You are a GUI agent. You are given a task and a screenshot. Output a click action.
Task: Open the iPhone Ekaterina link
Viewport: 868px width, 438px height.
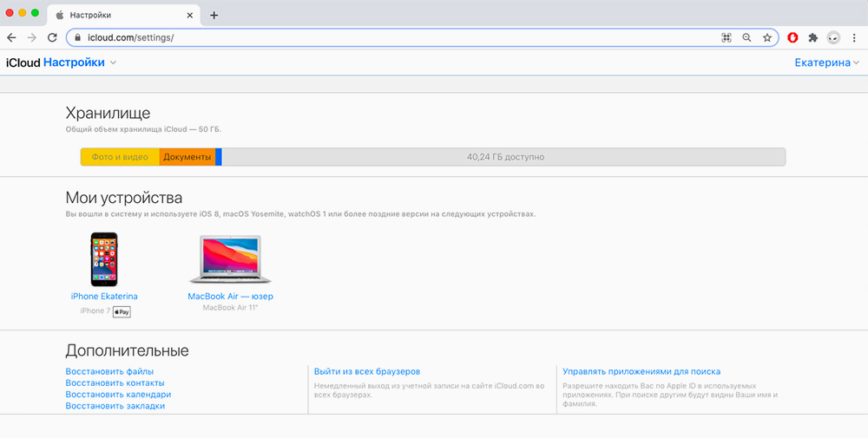point(104,297)
